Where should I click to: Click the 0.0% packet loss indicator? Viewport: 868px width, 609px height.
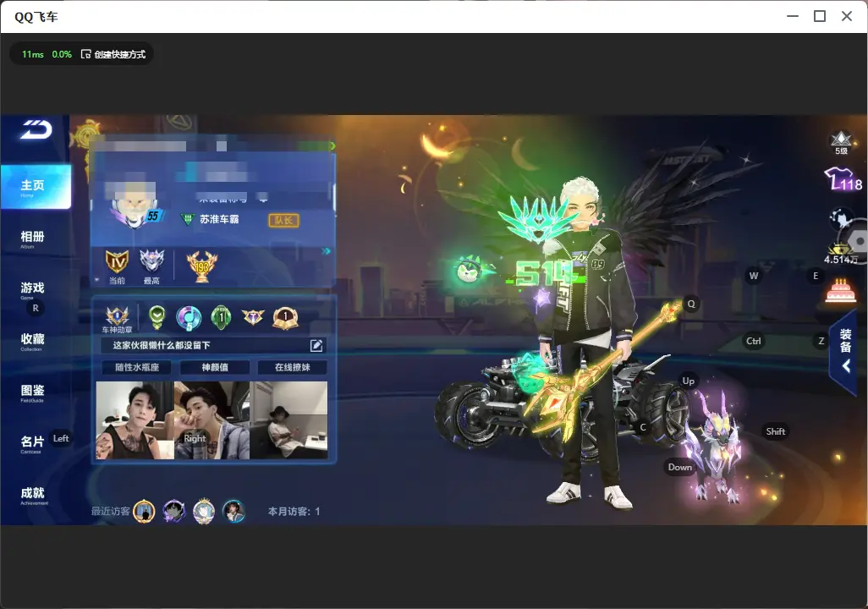pos(62,54)
